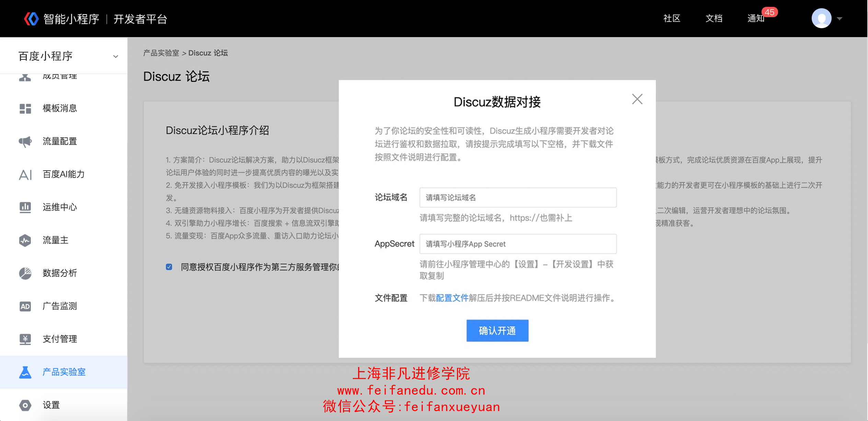Click the 流量主 pulse icon
This screenshot has height=421, width=868.
25,240
